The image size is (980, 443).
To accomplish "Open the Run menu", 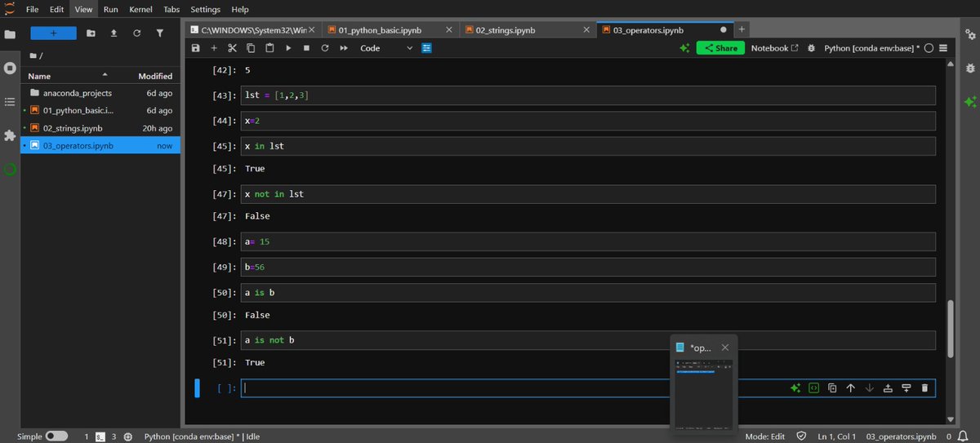I will pyautogui.click(x=111, y=9).
